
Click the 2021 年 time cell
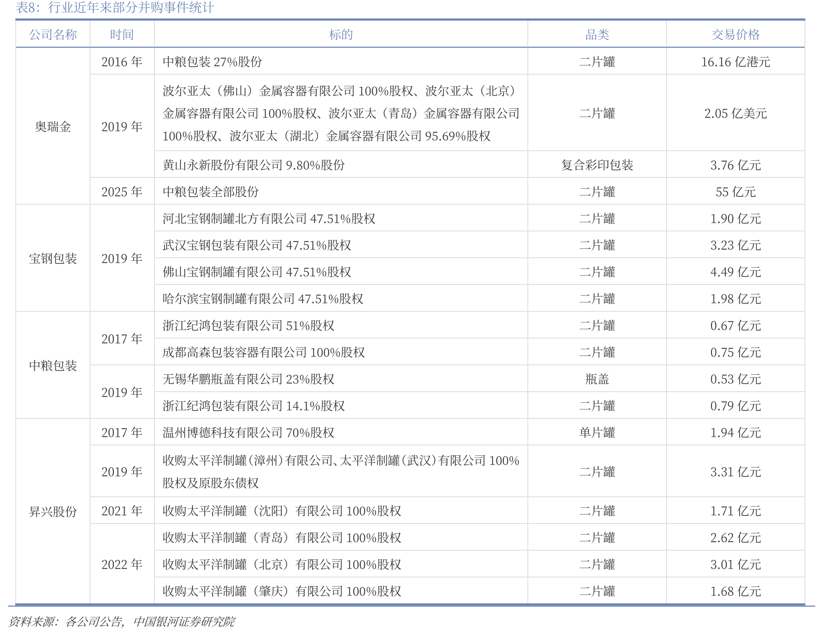tap(122, 511)
